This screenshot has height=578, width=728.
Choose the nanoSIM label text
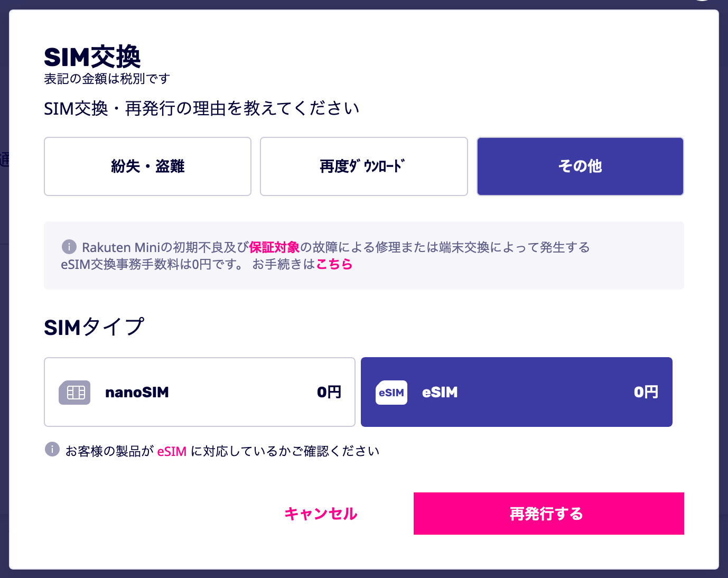(x=137, y=392)
